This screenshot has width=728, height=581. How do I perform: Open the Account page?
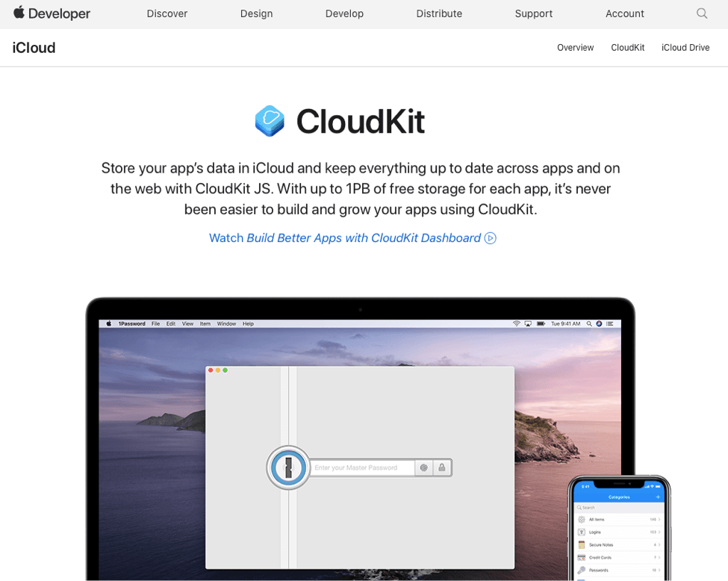pyautogui.click(x=624, y=14)
